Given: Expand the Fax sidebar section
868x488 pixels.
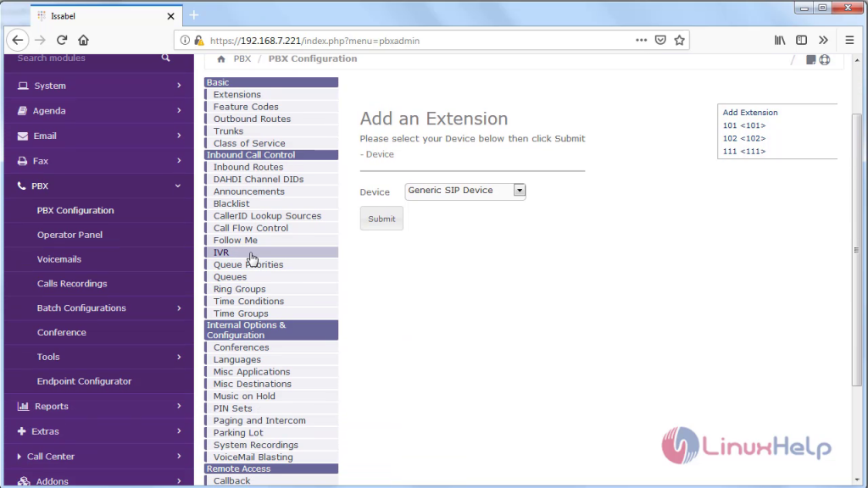Looking at the screenshot, I should point(99,161).
